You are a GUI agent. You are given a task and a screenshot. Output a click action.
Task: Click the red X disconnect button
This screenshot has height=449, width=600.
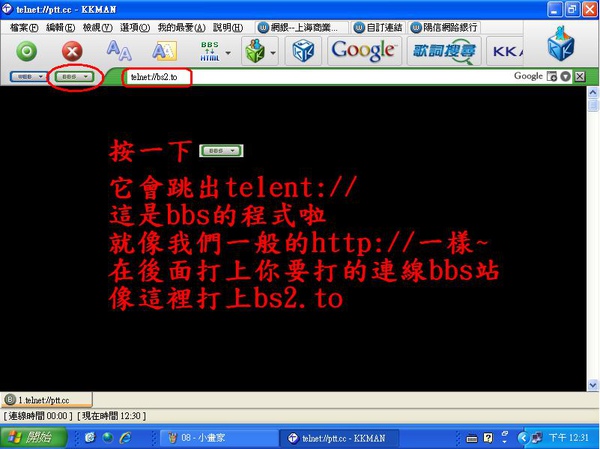(x=72, y=51)
